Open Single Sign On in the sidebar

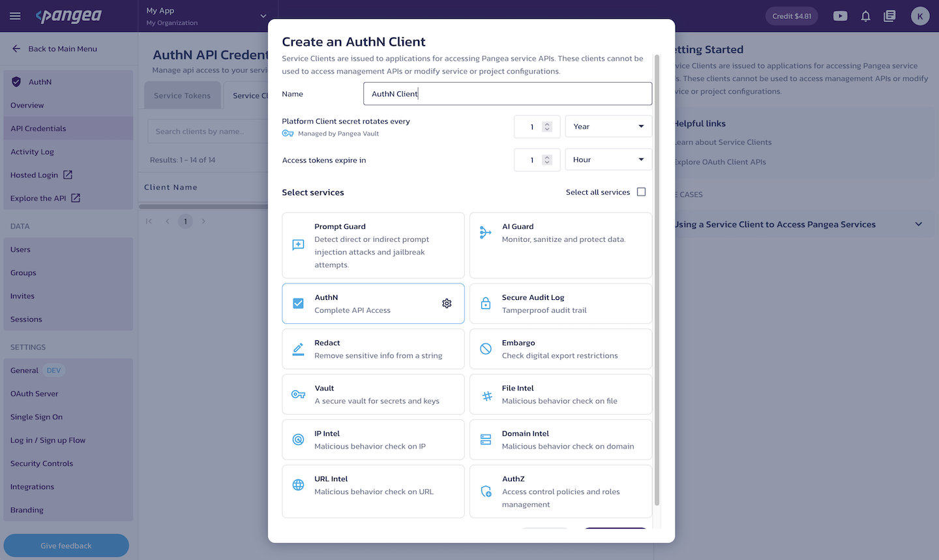click(68, 417)
